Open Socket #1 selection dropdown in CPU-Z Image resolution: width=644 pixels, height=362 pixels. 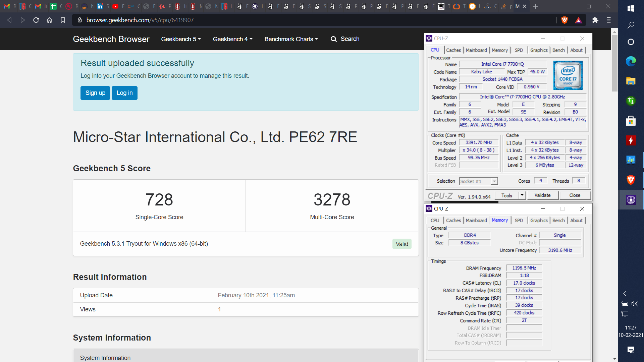pyautogui.click(x=478, y=181)
